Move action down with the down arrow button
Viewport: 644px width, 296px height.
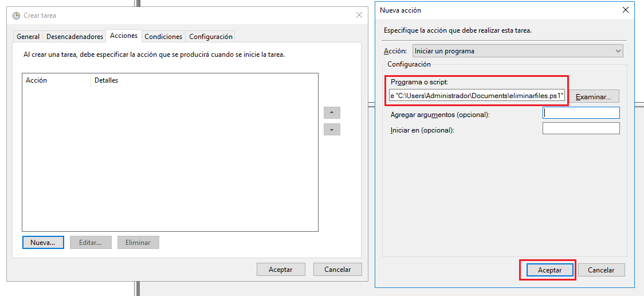coord(332,130)
